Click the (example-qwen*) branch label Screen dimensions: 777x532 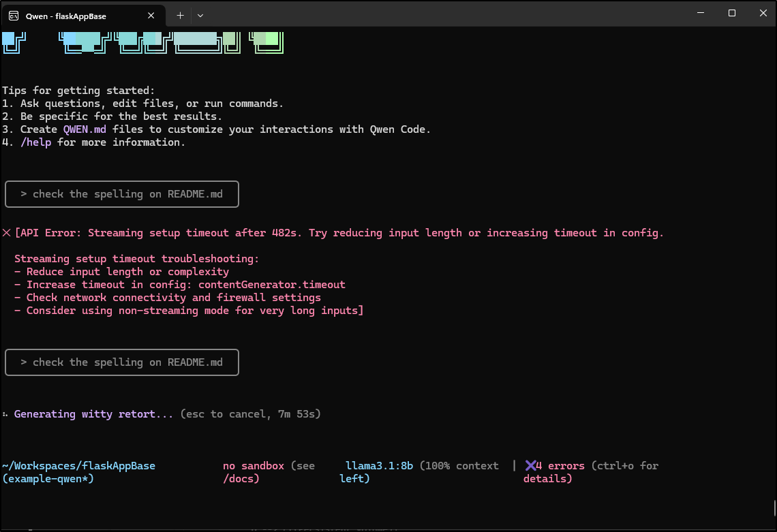[48, 478]
